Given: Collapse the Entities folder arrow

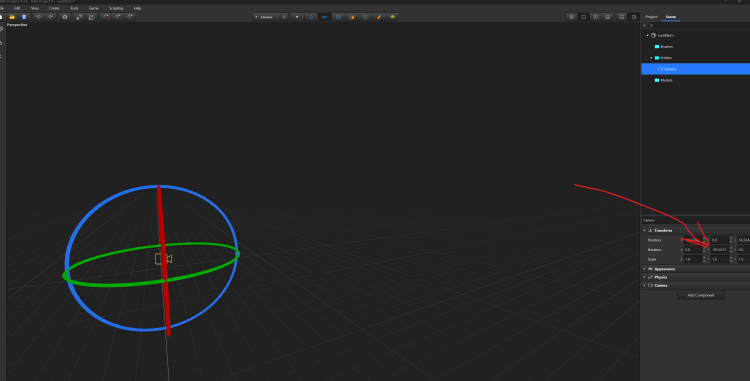Looking at the screenshot, I should (651, 58).
